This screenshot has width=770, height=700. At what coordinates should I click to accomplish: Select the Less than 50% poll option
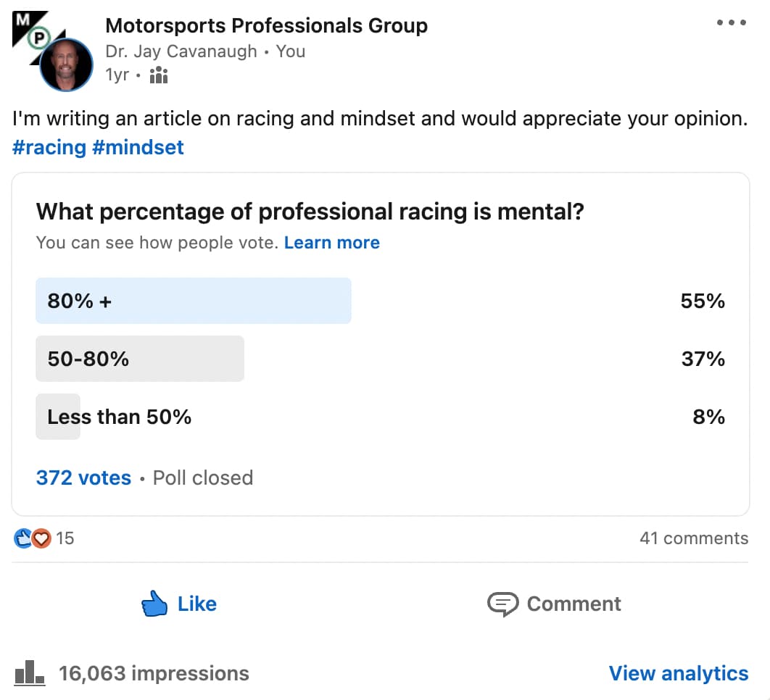click(119, 416)
